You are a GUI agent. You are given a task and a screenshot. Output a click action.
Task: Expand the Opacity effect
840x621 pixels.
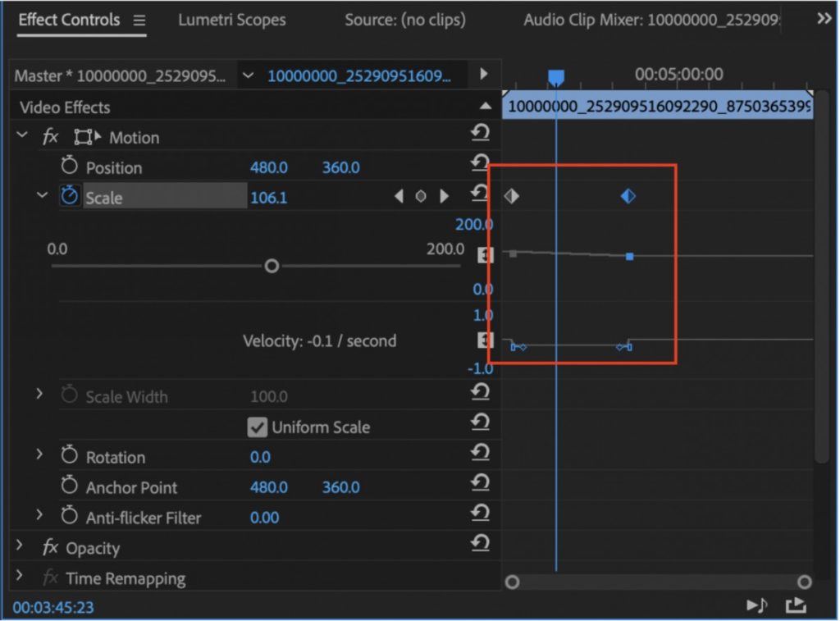pyautogui.click(x=18, y=547)
